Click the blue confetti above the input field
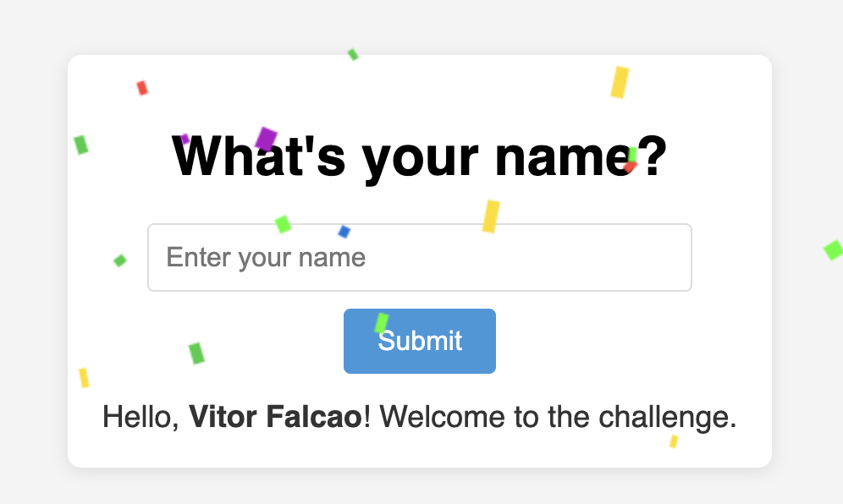843x504 pixels. click(344, 232)
